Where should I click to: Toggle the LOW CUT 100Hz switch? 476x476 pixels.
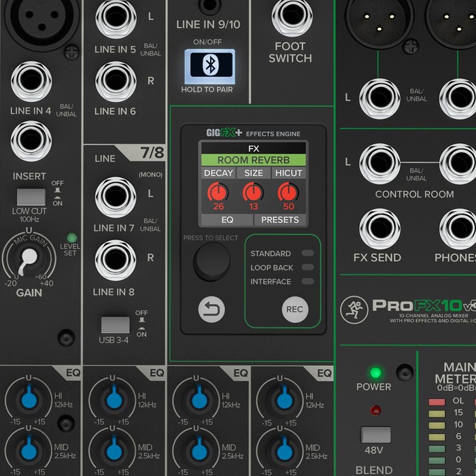(31, 197)
